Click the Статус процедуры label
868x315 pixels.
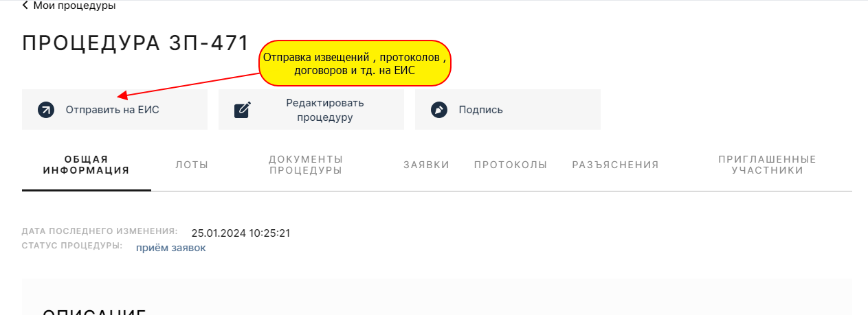pos(72,246)
